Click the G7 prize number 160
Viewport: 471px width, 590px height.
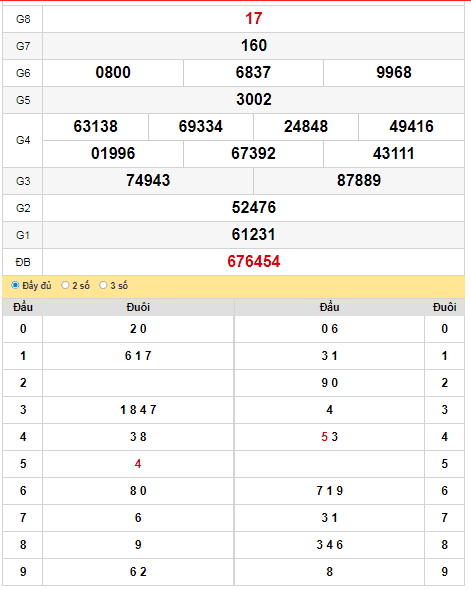(x=254, y=46)
